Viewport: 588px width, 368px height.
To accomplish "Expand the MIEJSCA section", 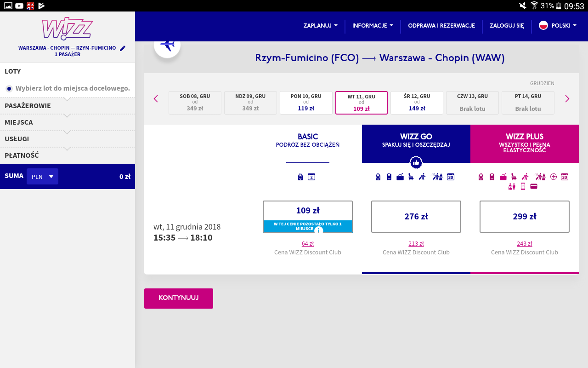I will tap(68, 122).
